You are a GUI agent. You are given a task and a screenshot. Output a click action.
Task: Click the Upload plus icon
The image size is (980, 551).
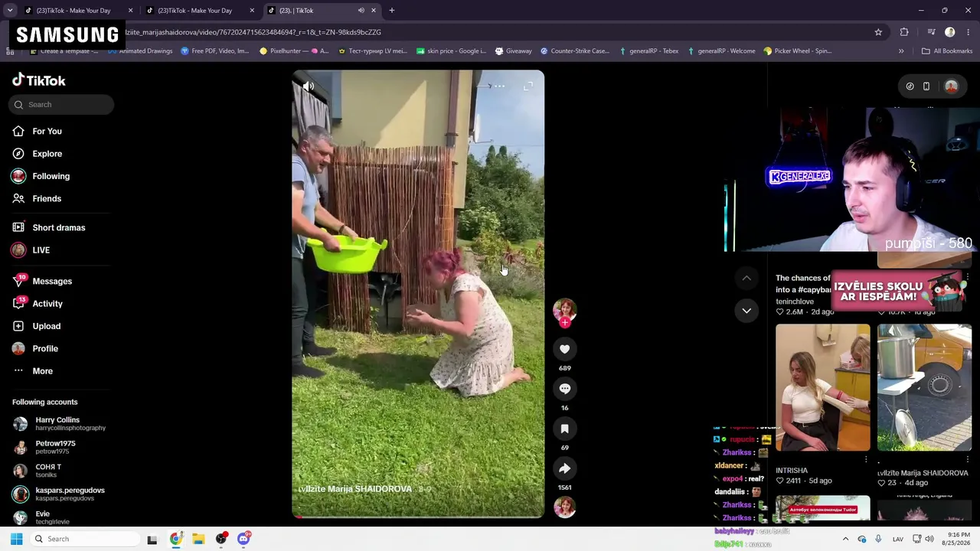[19, 326]
